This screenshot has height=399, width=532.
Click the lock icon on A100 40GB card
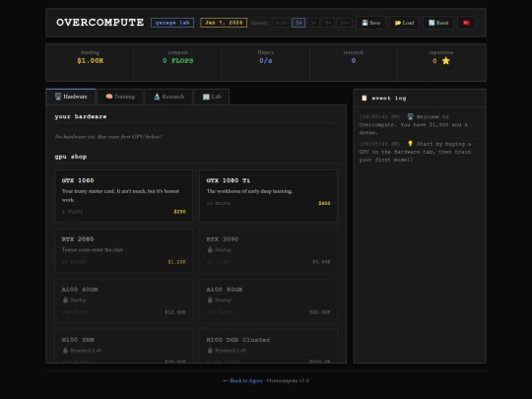point(65,299)
